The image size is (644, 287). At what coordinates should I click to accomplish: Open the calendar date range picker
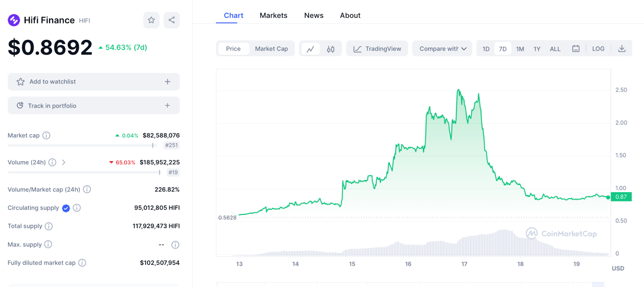click(576, 49)
